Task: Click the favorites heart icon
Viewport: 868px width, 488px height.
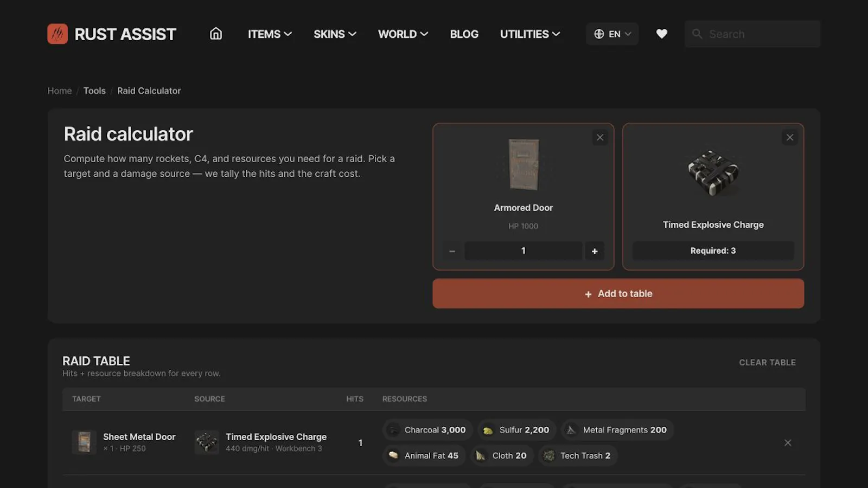Action: [x=662, y=34]
